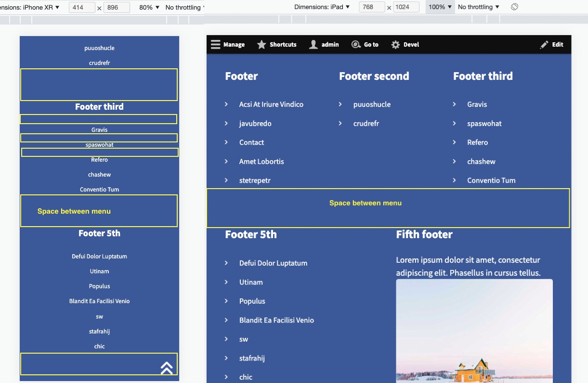Click the width field showing 768
Viewport: 588px width, 383px height.
pyautogui.click(x=371, y=7)
